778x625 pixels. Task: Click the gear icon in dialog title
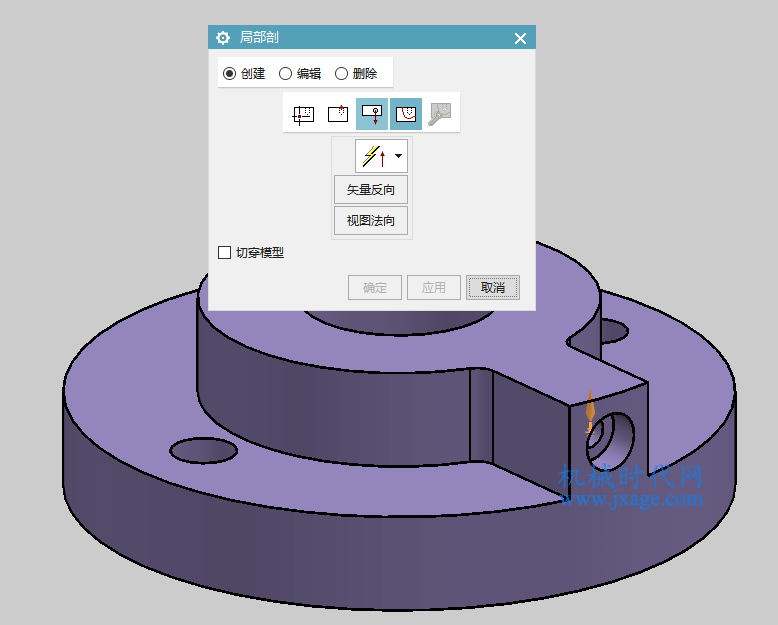coord(223,38)
